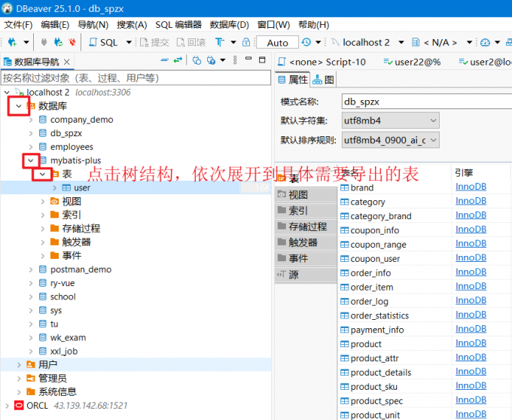Switch to the user22@% editor tab

(x=412, y=62)
